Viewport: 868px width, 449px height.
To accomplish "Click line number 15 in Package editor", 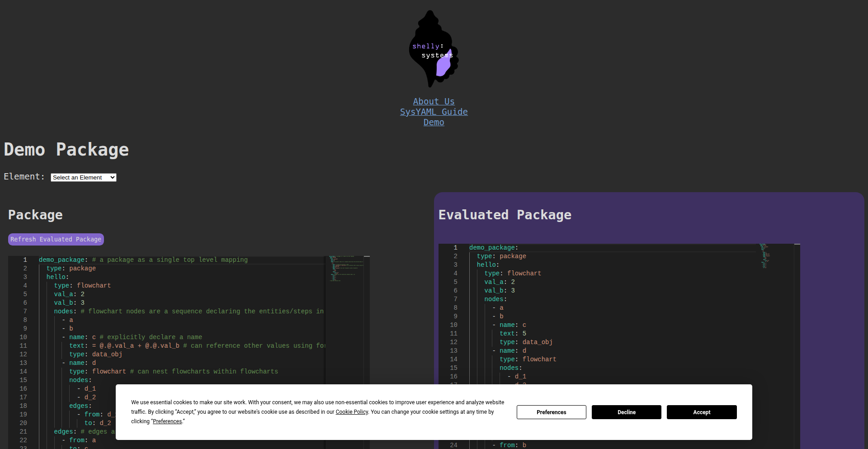I will click(x=24, y=380).
